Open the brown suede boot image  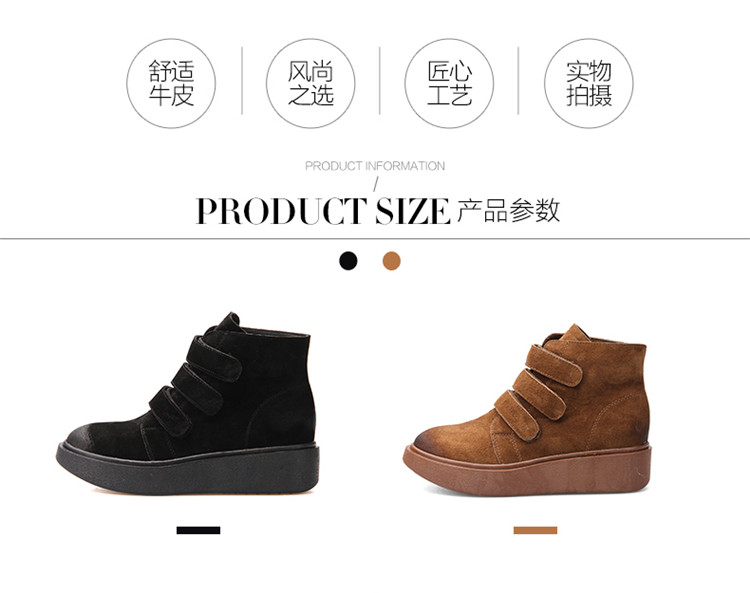(528, 410)
